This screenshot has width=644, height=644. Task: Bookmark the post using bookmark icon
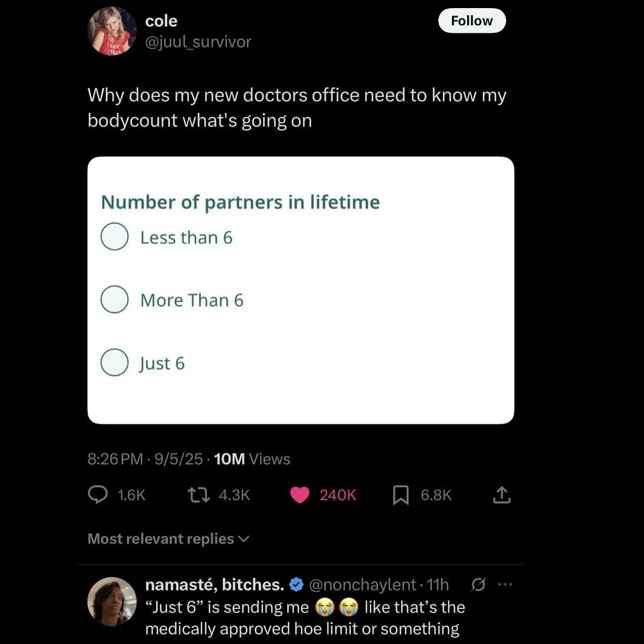[401, 495]
